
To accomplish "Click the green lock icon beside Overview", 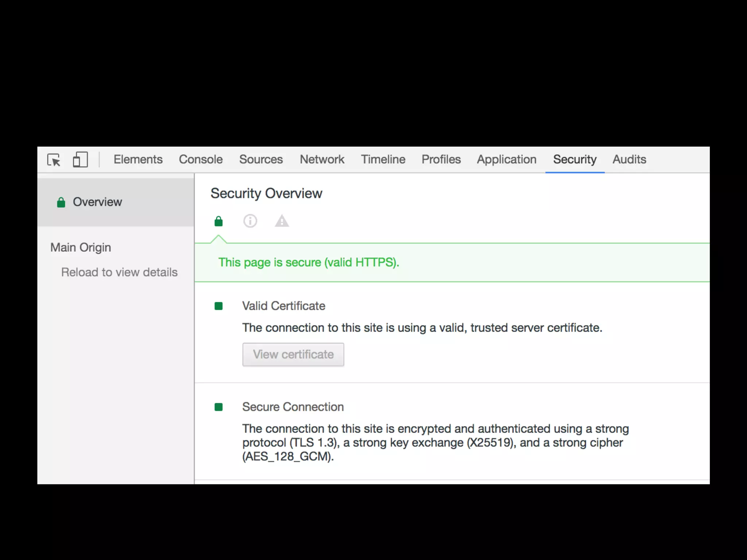I will click(61, 202).
